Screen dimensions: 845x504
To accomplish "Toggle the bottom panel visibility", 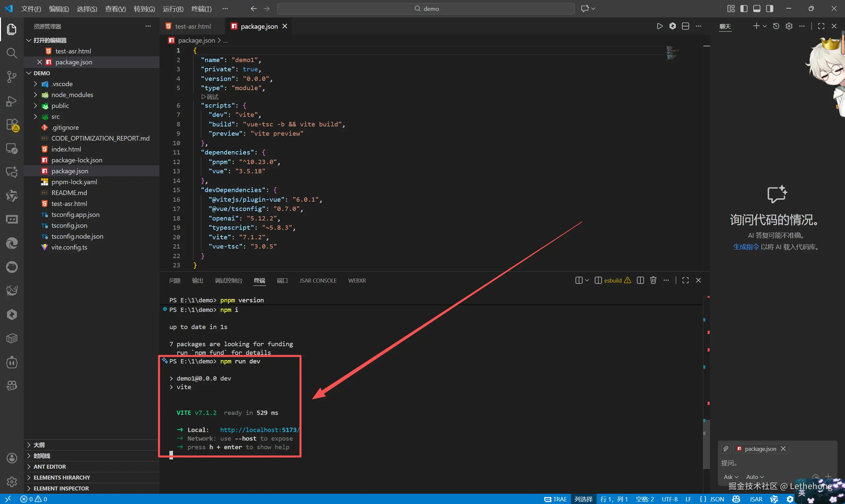I will 757,9.
